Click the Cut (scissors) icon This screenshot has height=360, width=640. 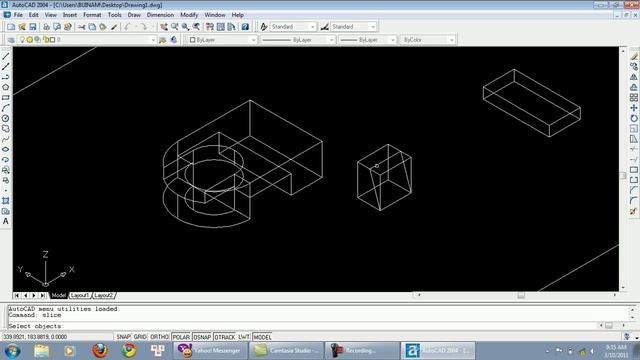[82, 27]
